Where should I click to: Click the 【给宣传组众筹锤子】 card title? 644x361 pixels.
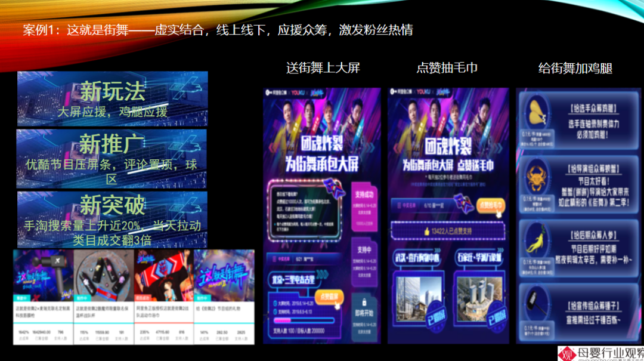pyautogui.click(x=594, y=306)
